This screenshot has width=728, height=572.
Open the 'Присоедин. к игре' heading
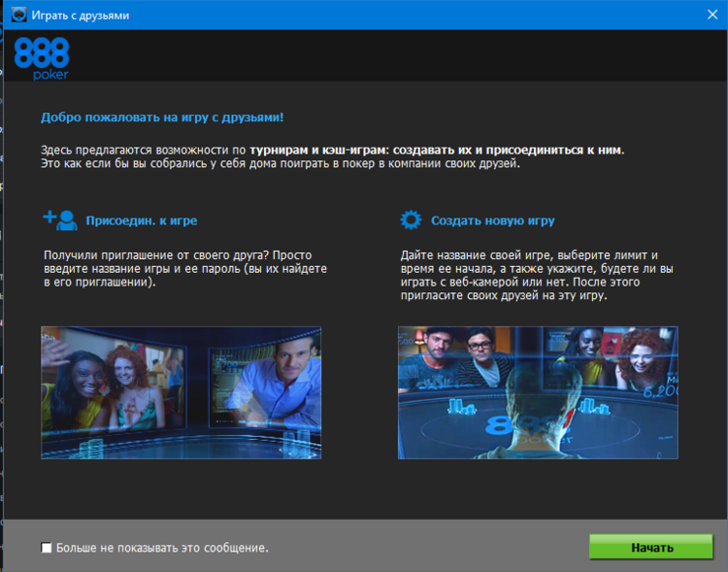141,220
